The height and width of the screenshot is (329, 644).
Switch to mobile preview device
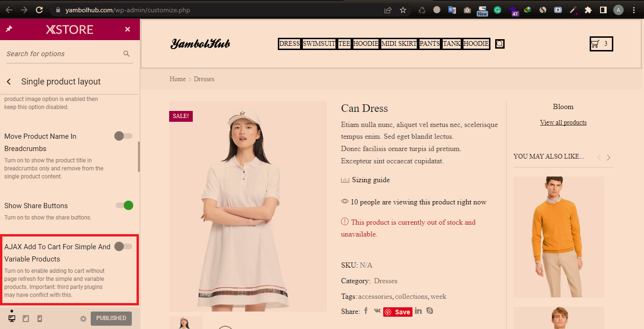pos(40,319)
